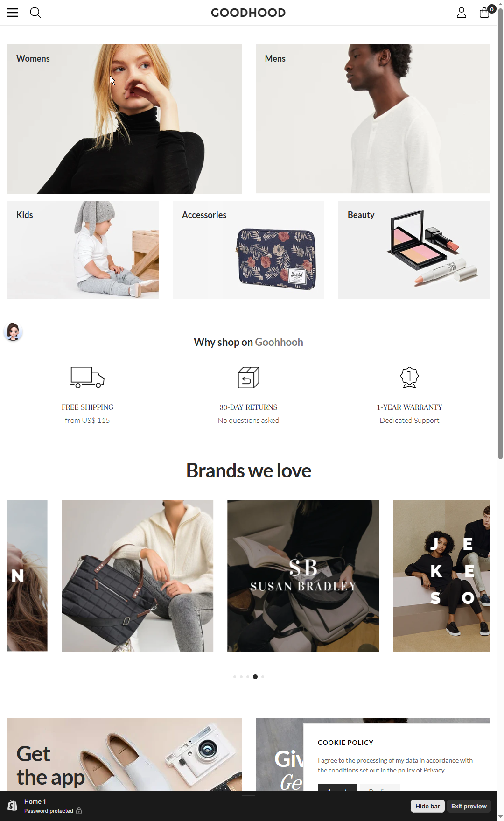Image resolution: width=504 pixels, height=821 pixels.
Task: Open the hamburger navigation menu
Action: (x=13, y=13)
